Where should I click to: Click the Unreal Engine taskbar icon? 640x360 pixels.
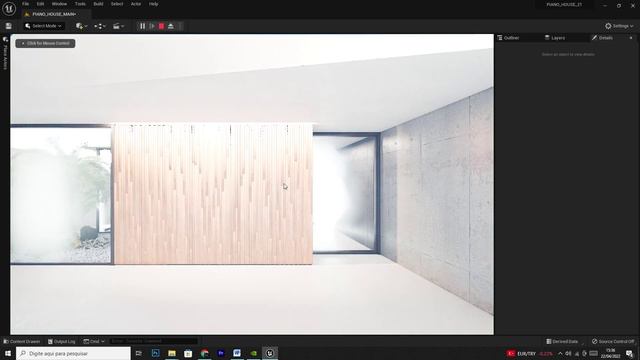point(270,353)
